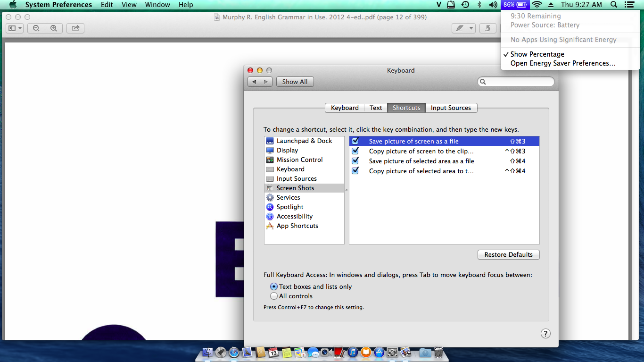Click the eject menu bar icon
The width and height of the screenshot is (644, 362).
pos(551,5)
